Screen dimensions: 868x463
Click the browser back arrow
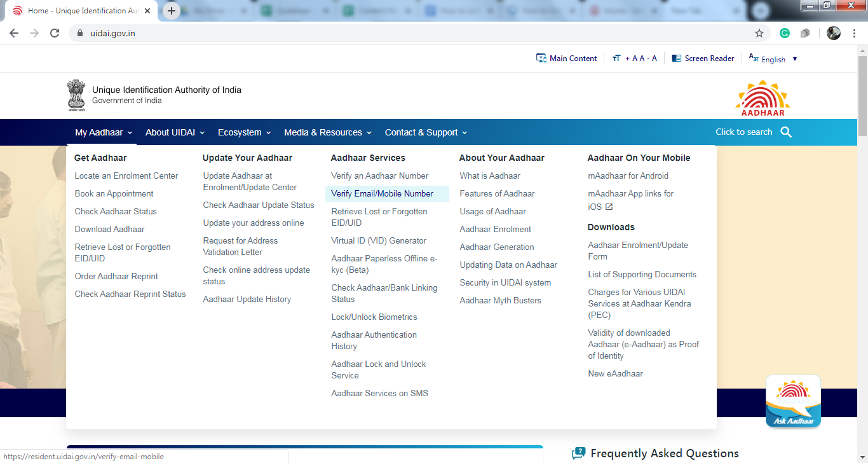click(x=14, y=33)
